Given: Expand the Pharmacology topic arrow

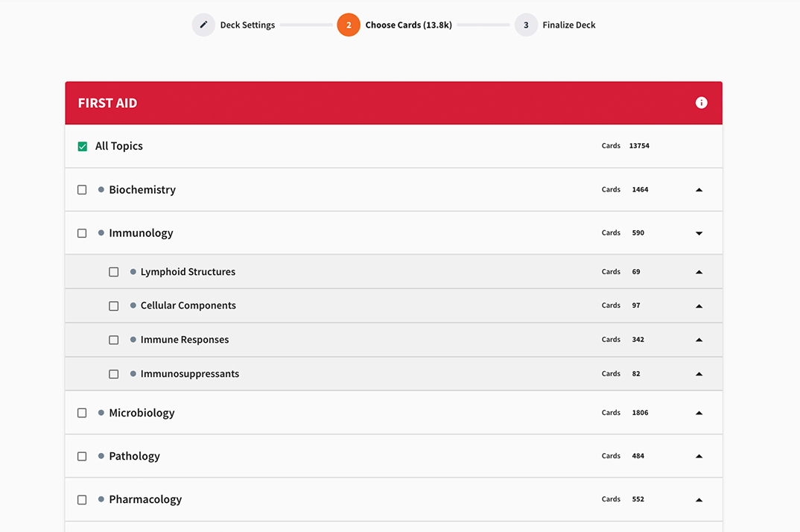Looking at the screenshot, I should point(699,500).
